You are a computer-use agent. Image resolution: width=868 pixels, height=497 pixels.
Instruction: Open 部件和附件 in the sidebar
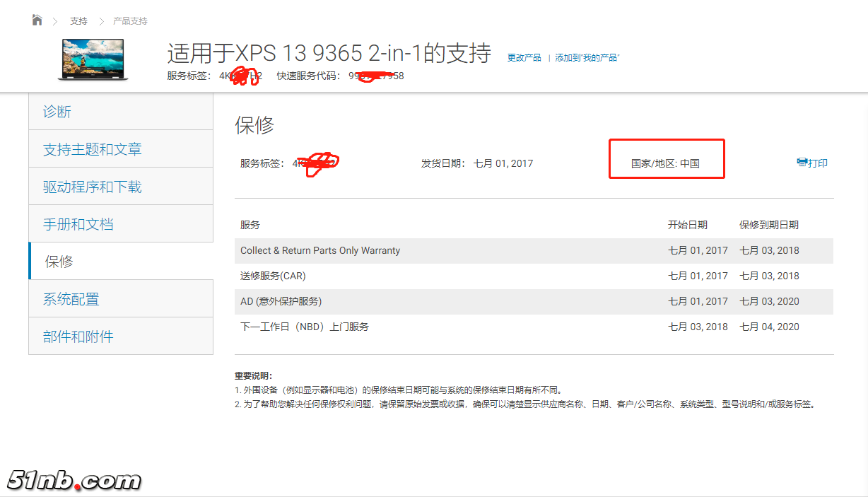point(120,337)
